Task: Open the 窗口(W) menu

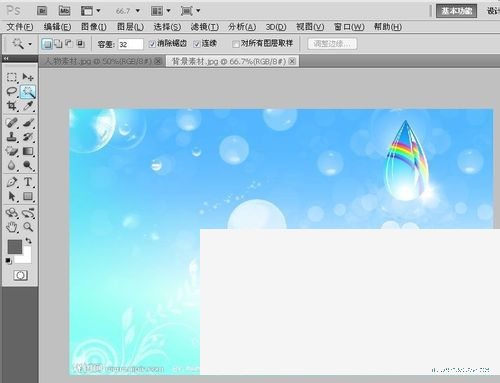Action: (349, 27)
